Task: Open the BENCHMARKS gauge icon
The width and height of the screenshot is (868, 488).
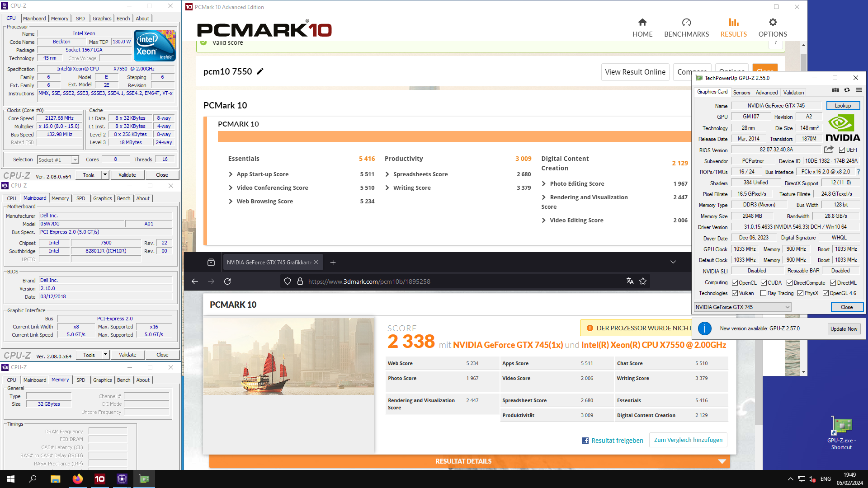Action: [x=686, y=22]
